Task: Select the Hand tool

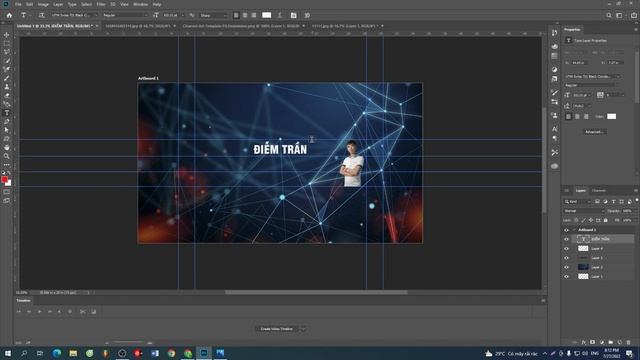Action: pyautogui.click(x=7, y=147)
